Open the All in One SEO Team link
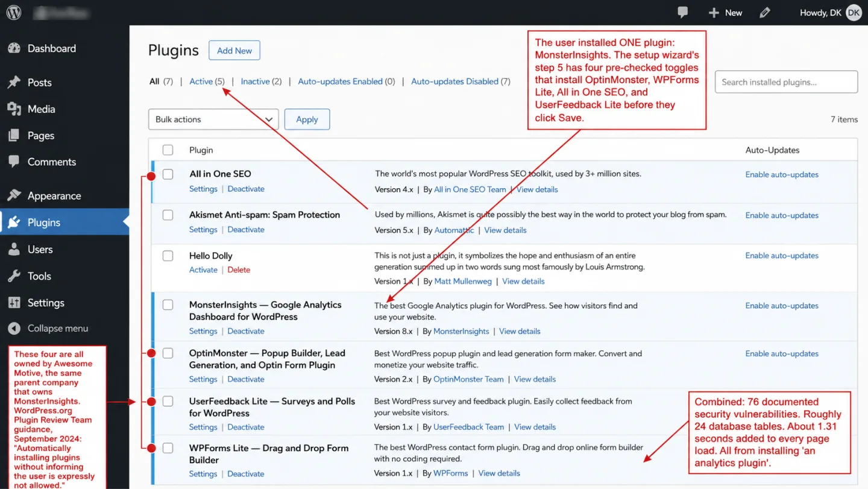868x489 pixels. point(470,189)
